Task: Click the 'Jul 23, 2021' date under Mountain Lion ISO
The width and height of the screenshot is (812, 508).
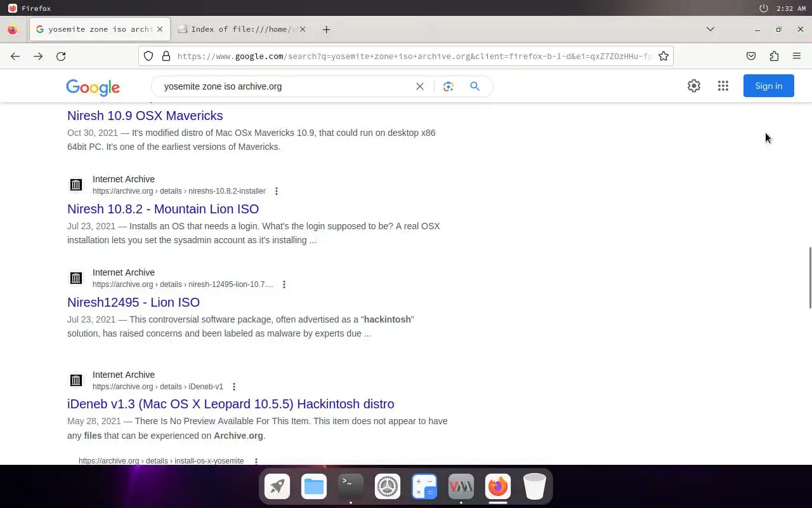Action: [91, 226]
